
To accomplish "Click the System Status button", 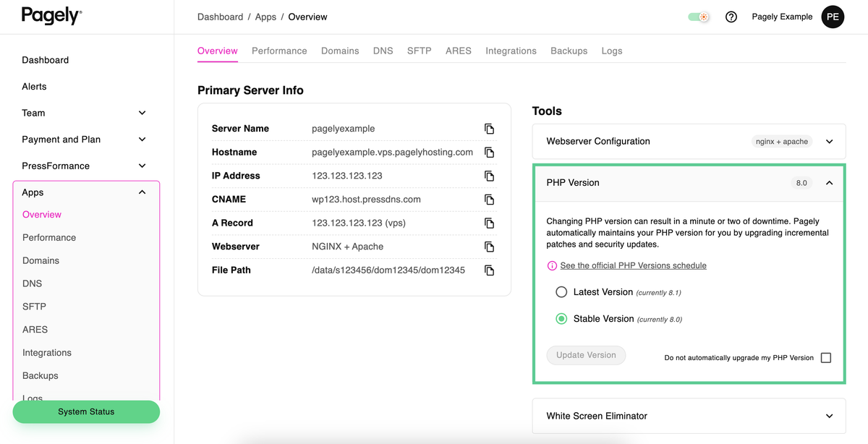I will [x=86, y=411].
